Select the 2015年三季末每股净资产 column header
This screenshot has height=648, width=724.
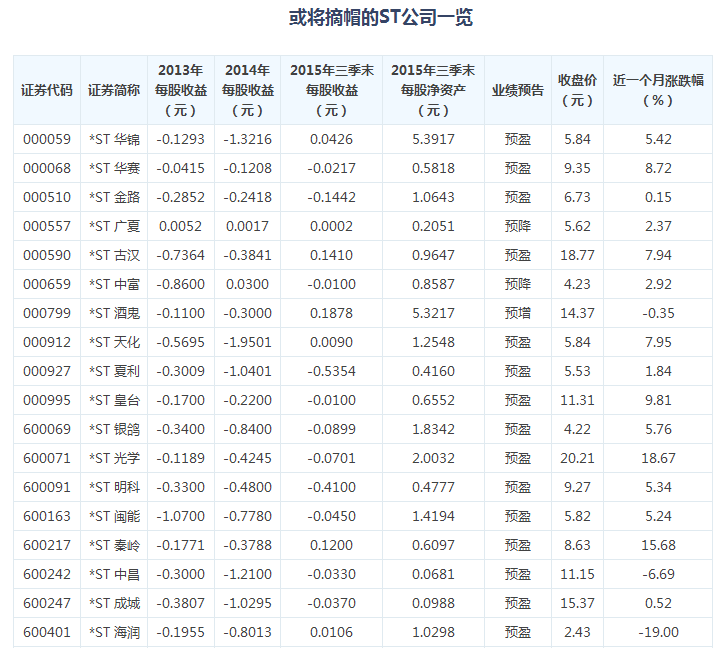tap(433, 90)
